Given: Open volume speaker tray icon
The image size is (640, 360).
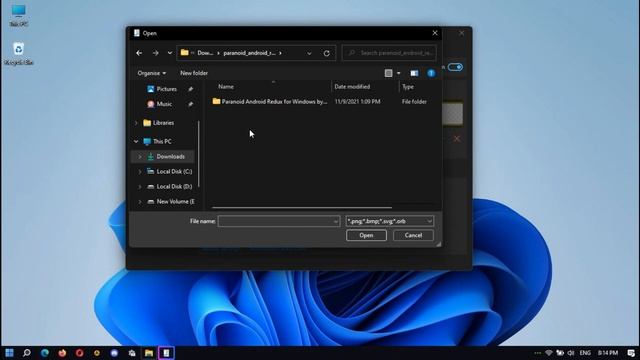Looking at the screenshot, I should pyautogui.click(x=571, y=353).
